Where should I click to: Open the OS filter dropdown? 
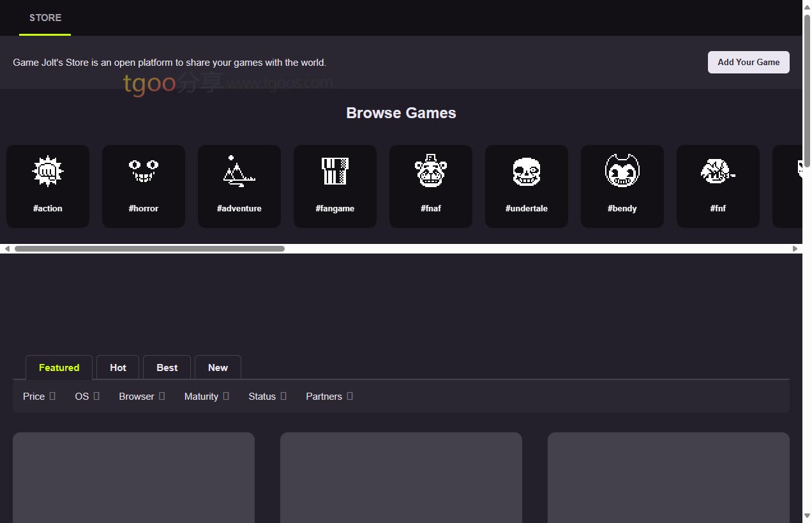[x=87, y=397]
